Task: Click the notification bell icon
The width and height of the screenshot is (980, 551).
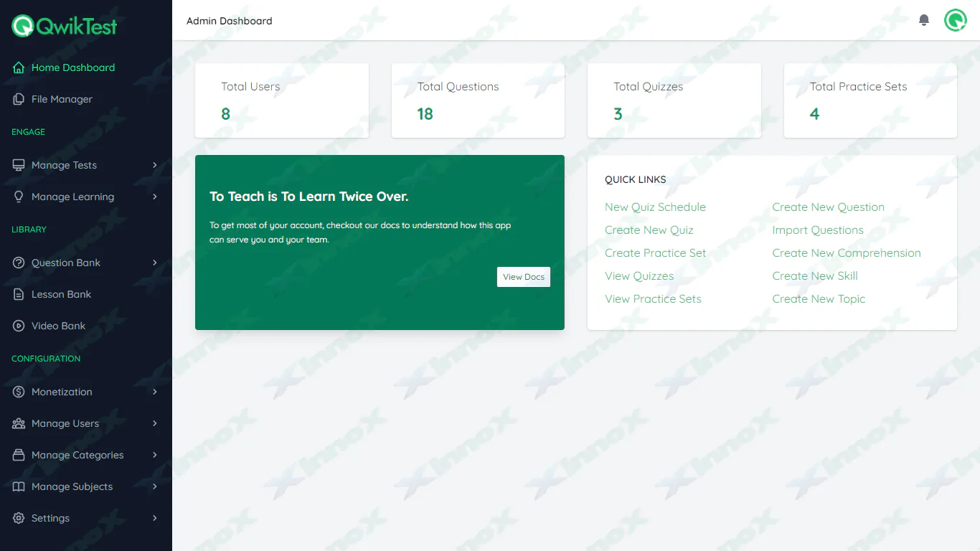Action: point(924,20)
